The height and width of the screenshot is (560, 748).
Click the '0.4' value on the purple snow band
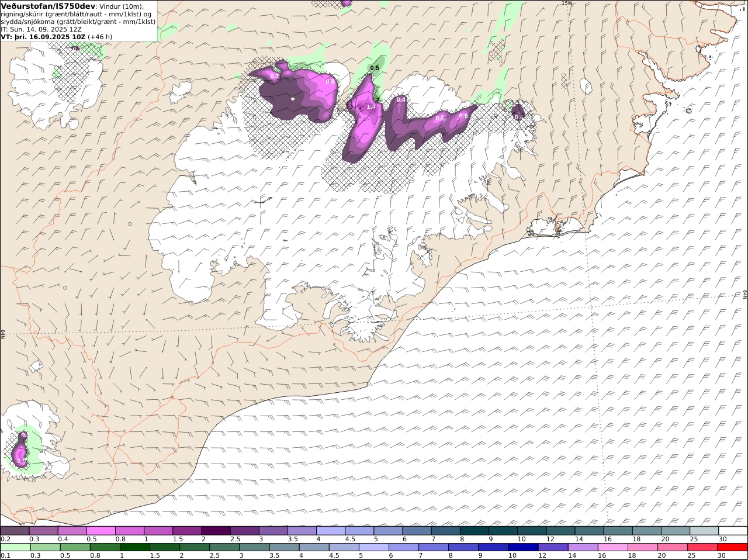tap(401, 100)
